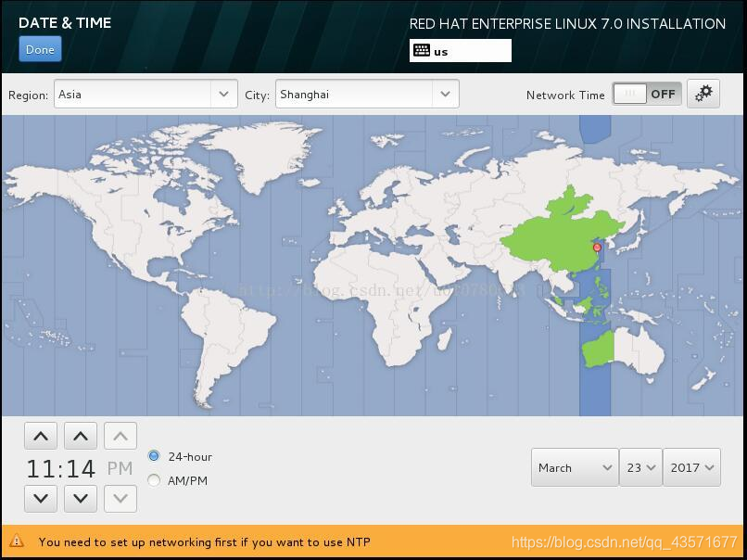Click the disabled AM/PM up arrow

pos(120,436)
